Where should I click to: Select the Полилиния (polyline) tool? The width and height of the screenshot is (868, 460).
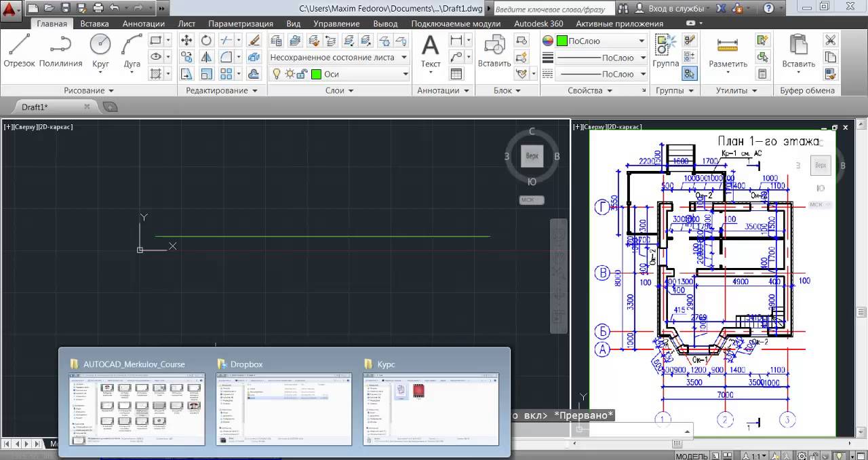[60, 50]
